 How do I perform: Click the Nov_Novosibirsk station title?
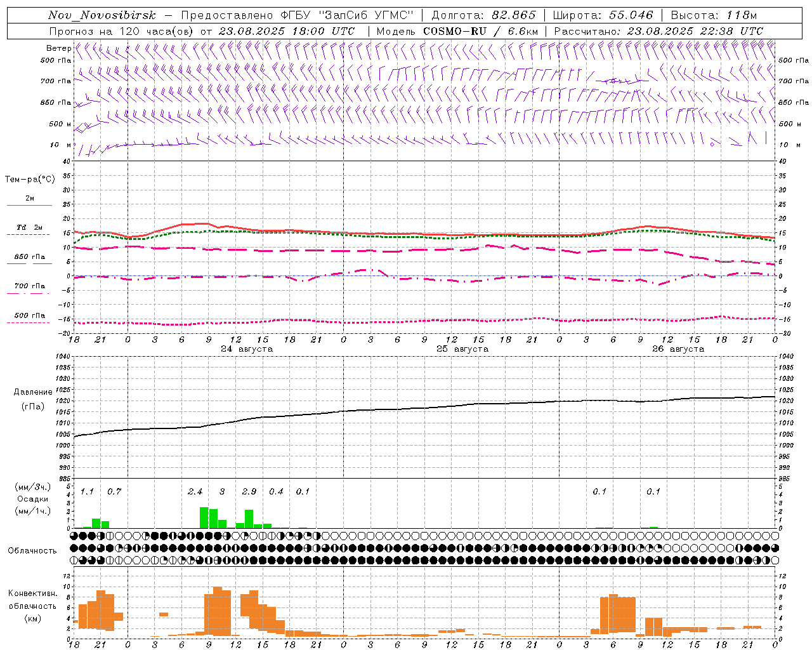(x=102, y=16)
